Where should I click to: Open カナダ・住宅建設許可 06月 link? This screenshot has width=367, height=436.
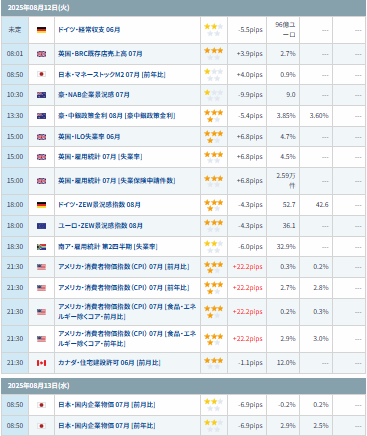point(109,363)
